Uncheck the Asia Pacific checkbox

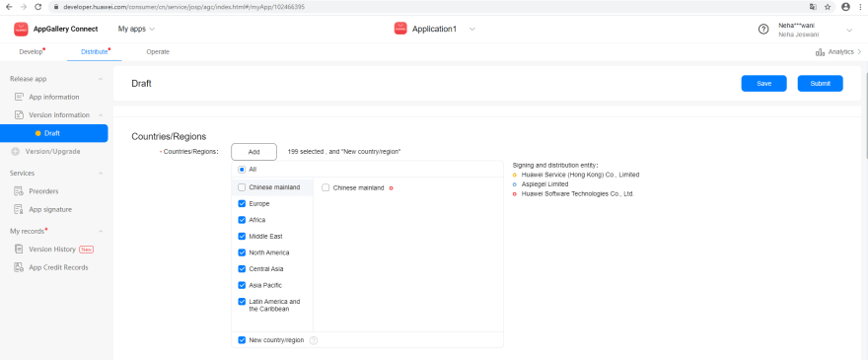click(242, 285)
